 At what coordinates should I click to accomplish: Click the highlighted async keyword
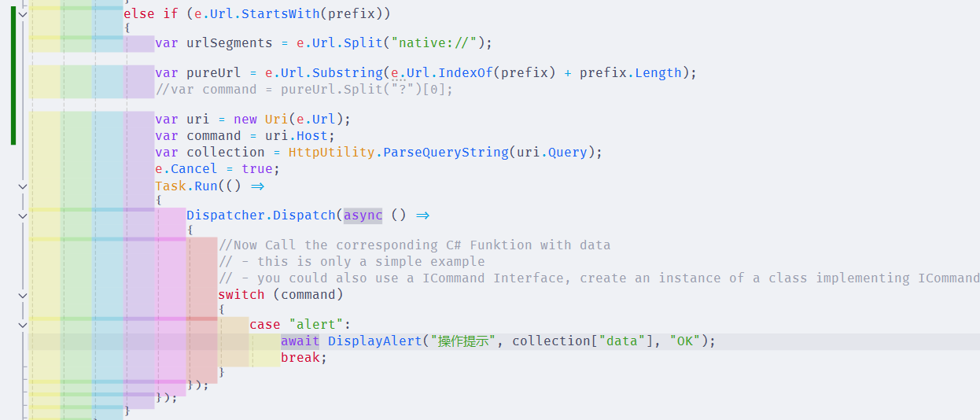click(x=363, y=216)
